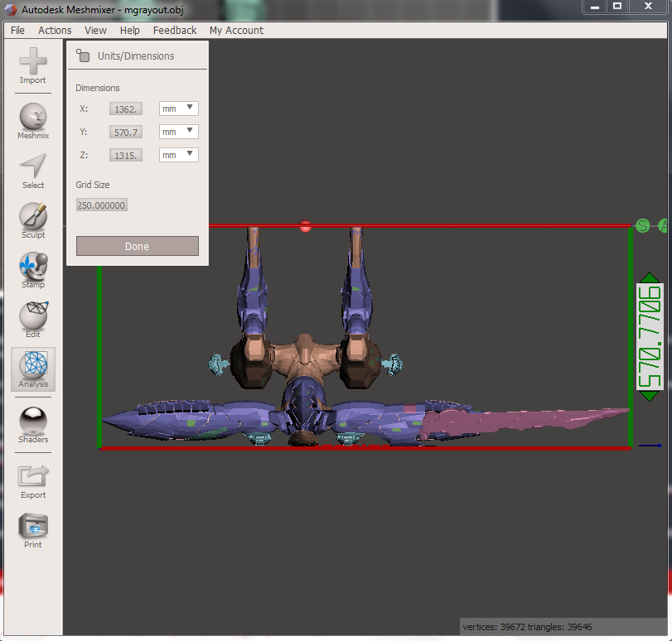
Task: Open the Z dimension unit dropdown
Action: point(179,155)
